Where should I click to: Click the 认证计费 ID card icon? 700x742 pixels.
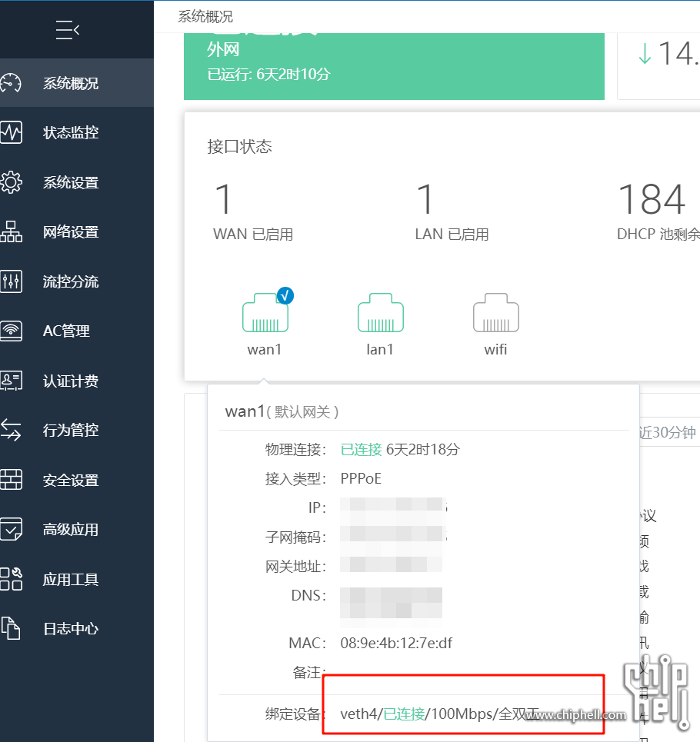point(11,381)
